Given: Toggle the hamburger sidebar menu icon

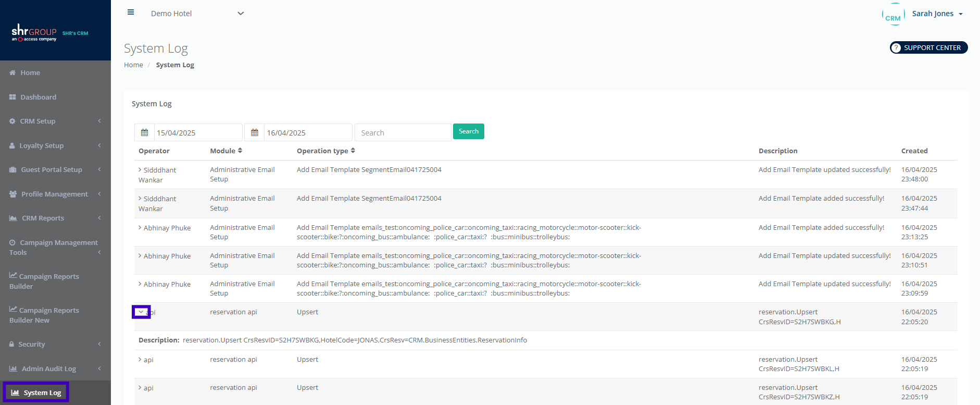Looking at the screenshot, I should [x=131, y=13].
